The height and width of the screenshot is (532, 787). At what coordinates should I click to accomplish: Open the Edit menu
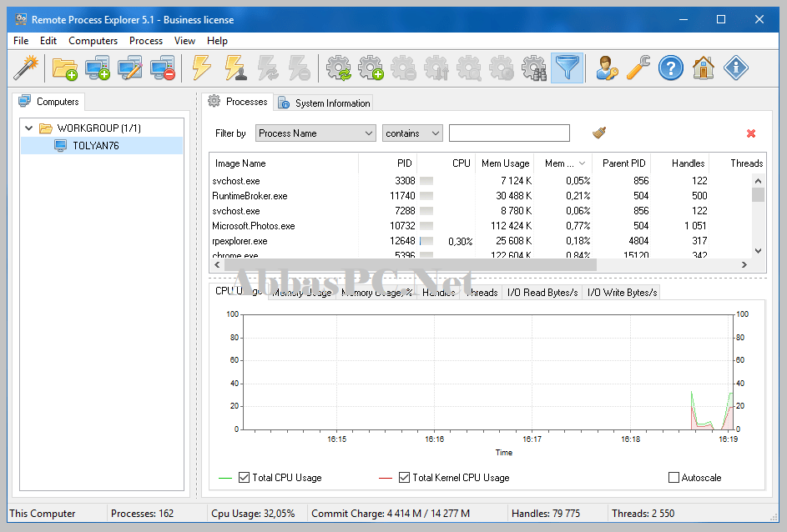pos(48,41)
